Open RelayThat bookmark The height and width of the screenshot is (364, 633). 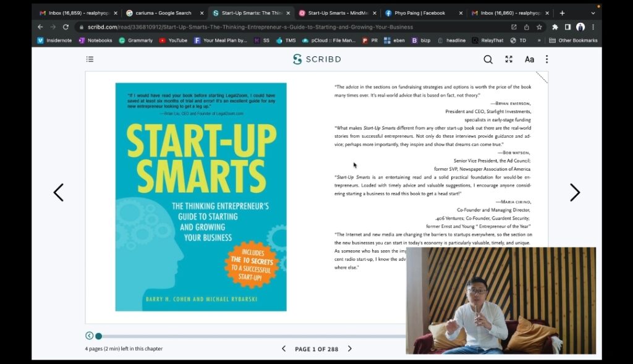click(488, 40)
